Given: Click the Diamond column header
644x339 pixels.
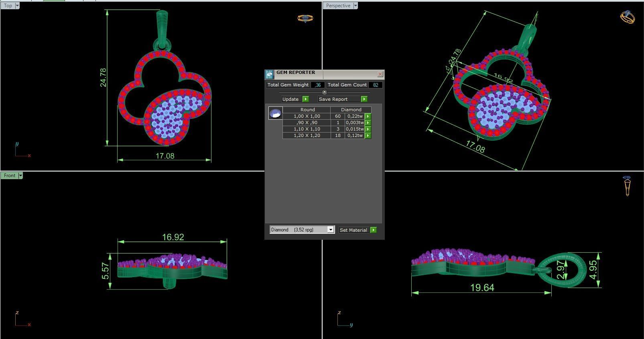Looking at the screenshot, I should [x=351, y=110].
